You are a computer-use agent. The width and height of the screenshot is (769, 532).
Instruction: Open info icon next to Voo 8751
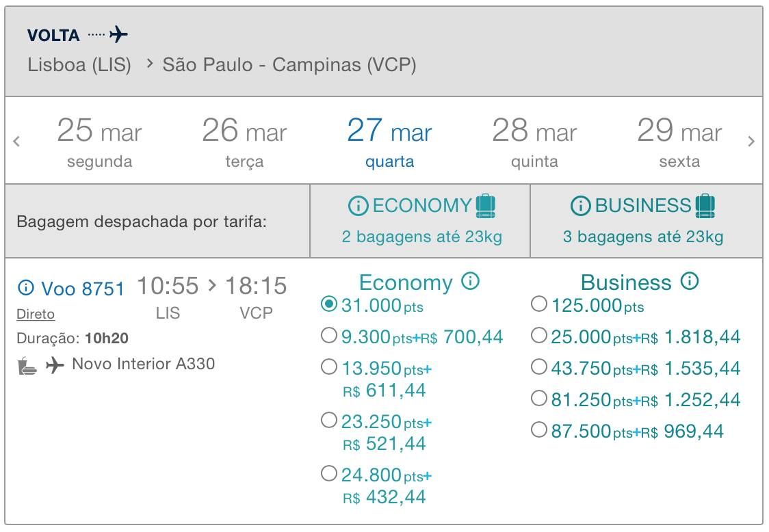tap(26, 287)
